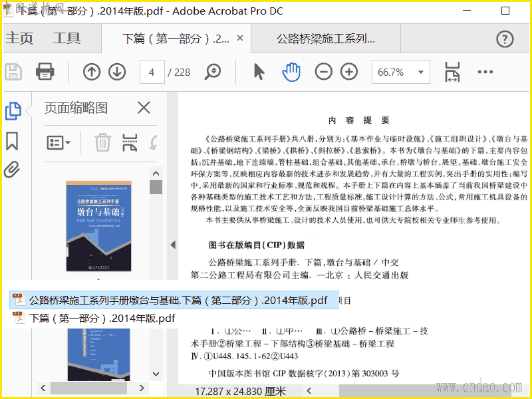Click the page number field showing 4

(x=152, y=72)
